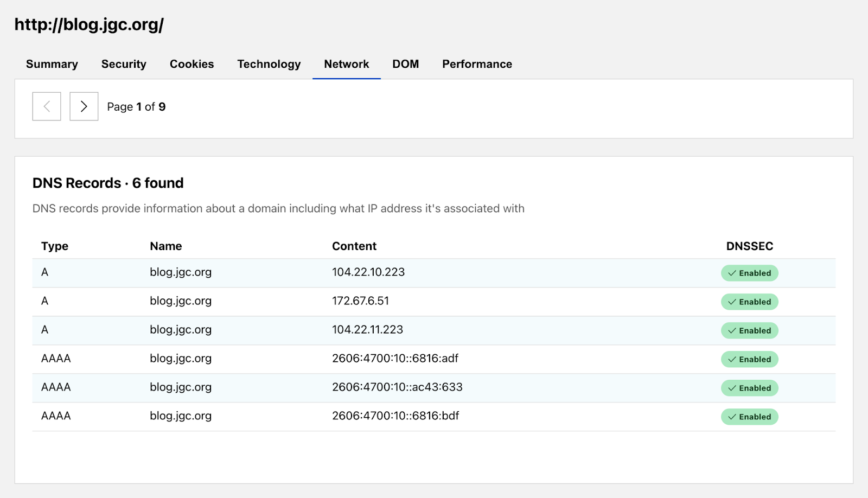The height and width of the screenshot is (498, 868).
Task: Click the Content column header
Action: pos(354,246)
